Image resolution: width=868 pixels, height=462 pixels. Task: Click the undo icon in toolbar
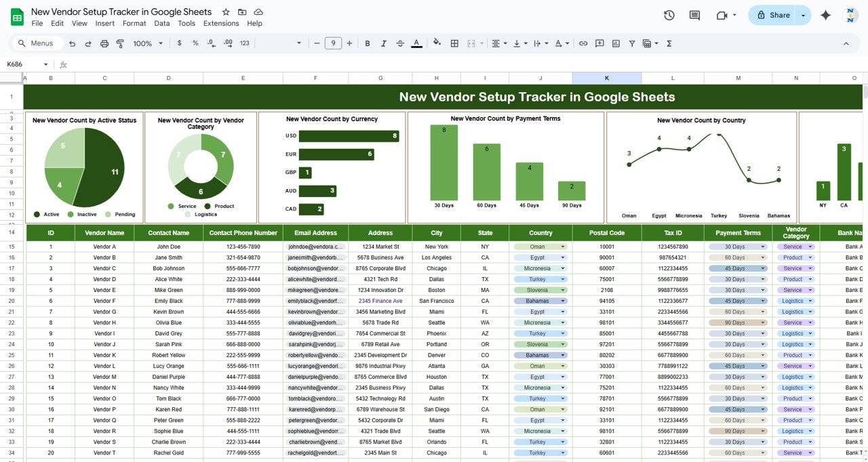tap(72, 43)
